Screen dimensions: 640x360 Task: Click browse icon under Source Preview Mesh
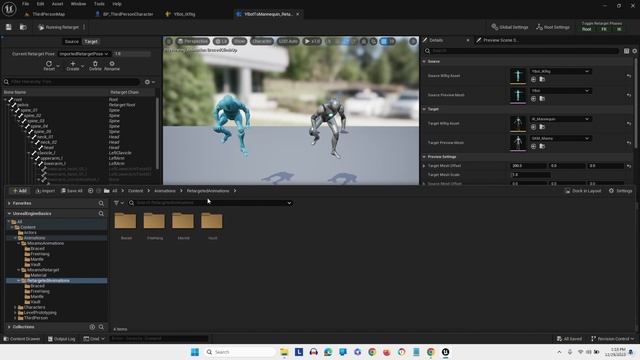542,99
